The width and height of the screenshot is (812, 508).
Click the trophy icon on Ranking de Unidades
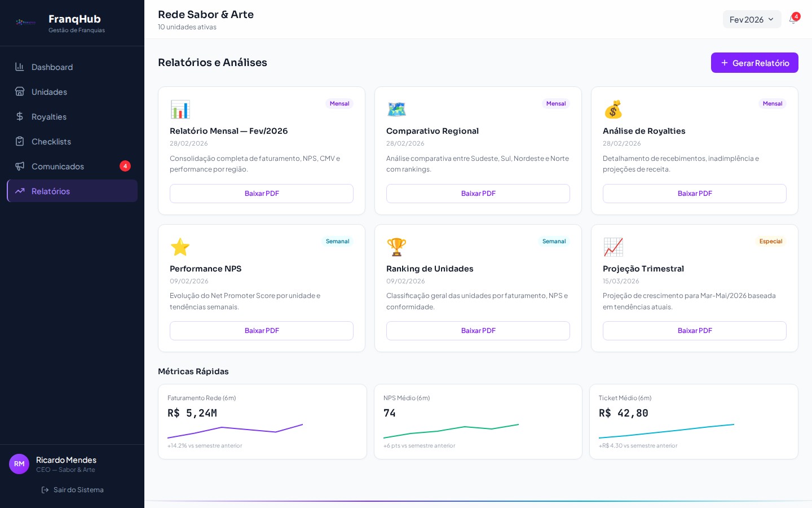click(397, 247)
